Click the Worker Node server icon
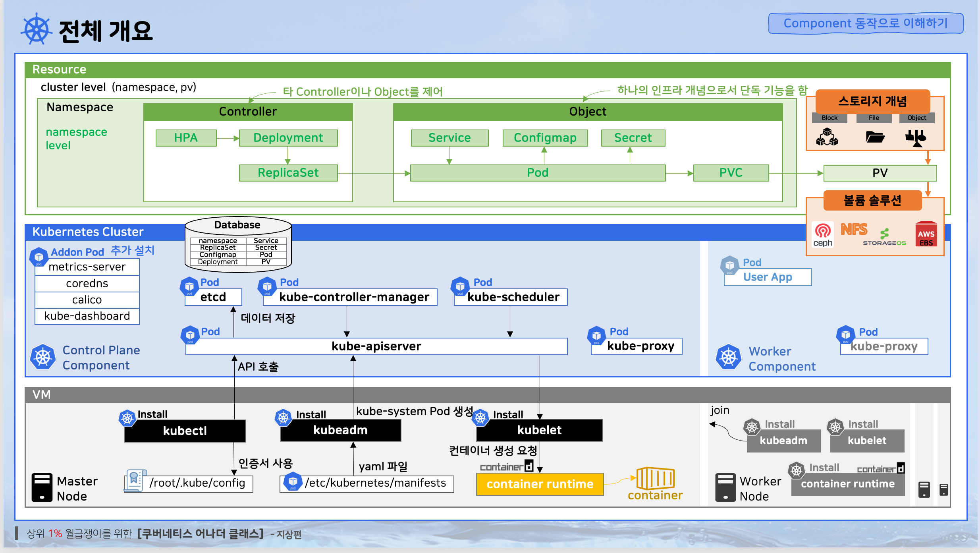The image size is (980, 553). coord(725,487)
